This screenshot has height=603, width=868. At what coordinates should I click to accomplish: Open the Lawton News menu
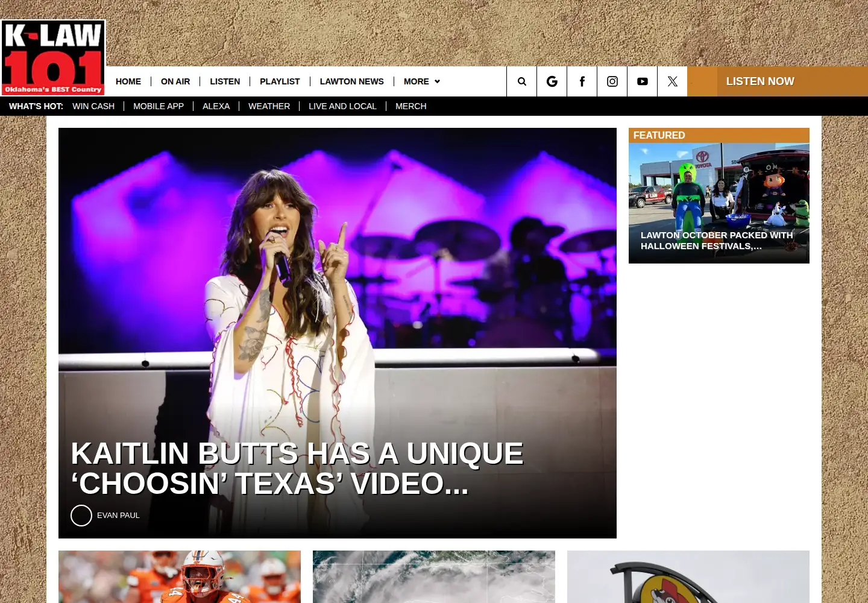point(352,81)
